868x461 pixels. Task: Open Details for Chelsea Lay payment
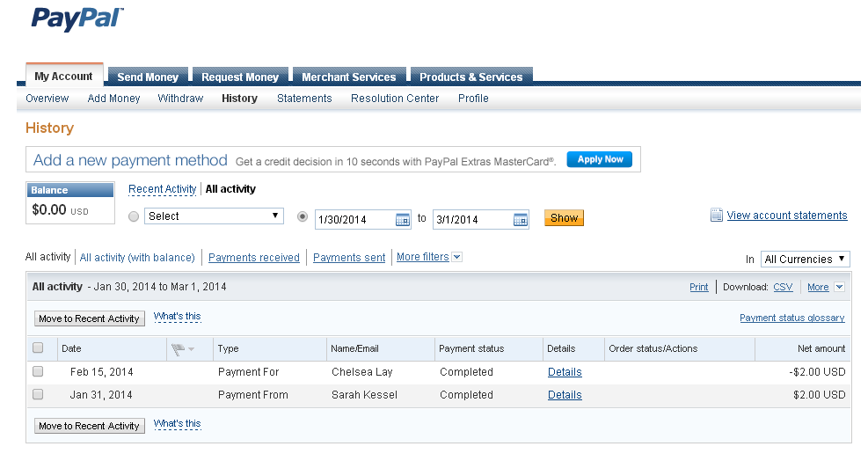pos(565,372)
